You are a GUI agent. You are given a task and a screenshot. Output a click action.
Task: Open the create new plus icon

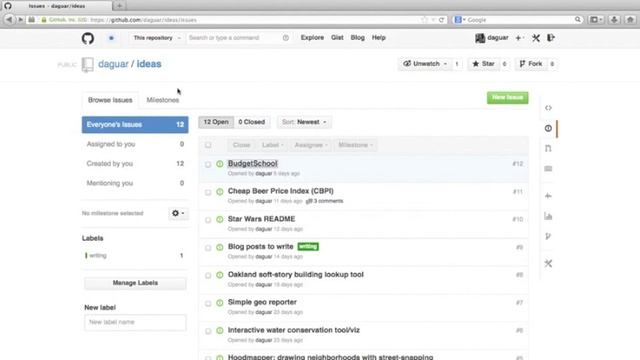pos(519,38)
